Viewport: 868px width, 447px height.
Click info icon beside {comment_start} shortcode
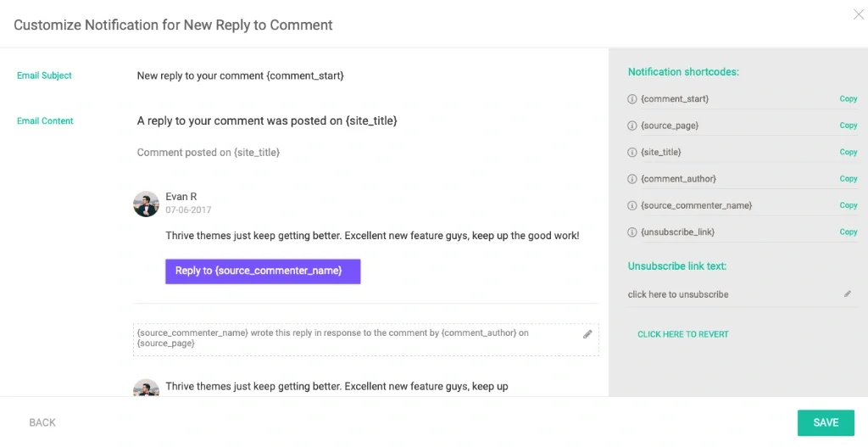pyautogui.click(x=632, y=99)
